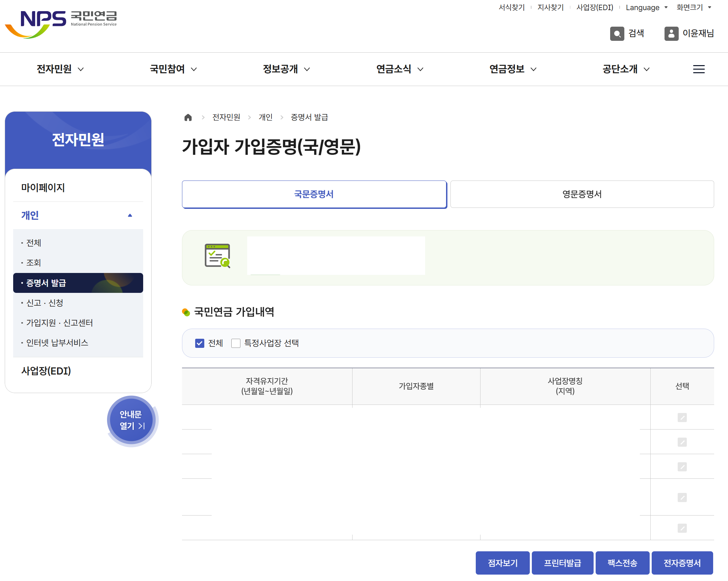Select 조회 in sidebar
728x581 pixels.
tap(33, 262)
